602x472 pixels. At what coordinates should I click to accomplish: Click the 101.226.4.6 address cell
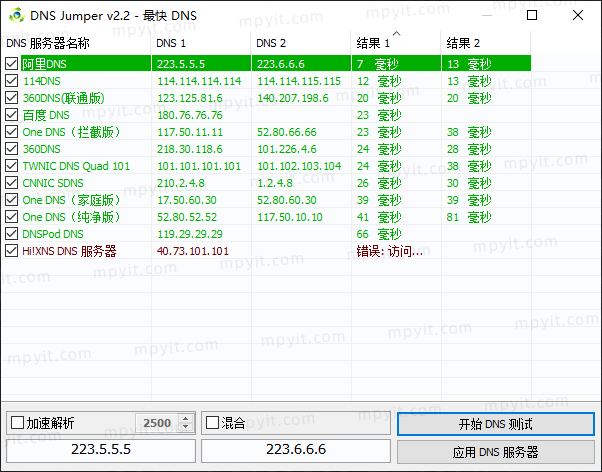(286, 149)
